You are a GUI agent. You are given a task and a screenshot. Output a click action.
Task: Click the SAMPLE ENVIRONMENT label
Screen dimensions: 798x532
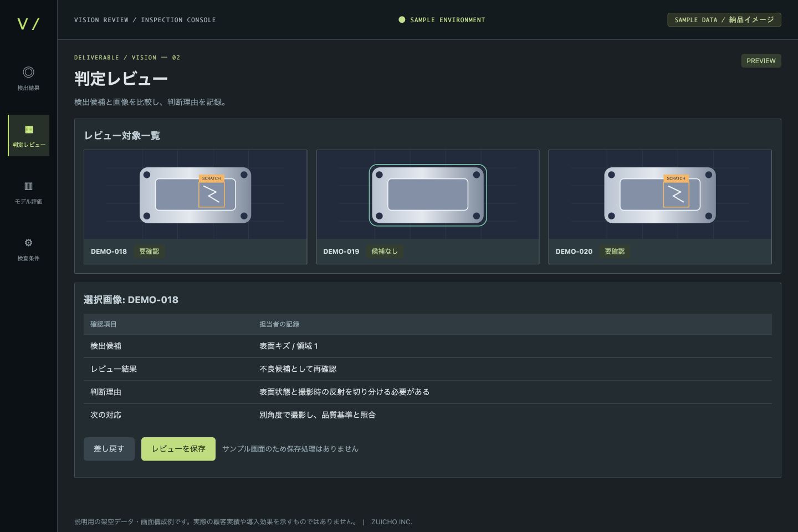(x=448, y=20)
